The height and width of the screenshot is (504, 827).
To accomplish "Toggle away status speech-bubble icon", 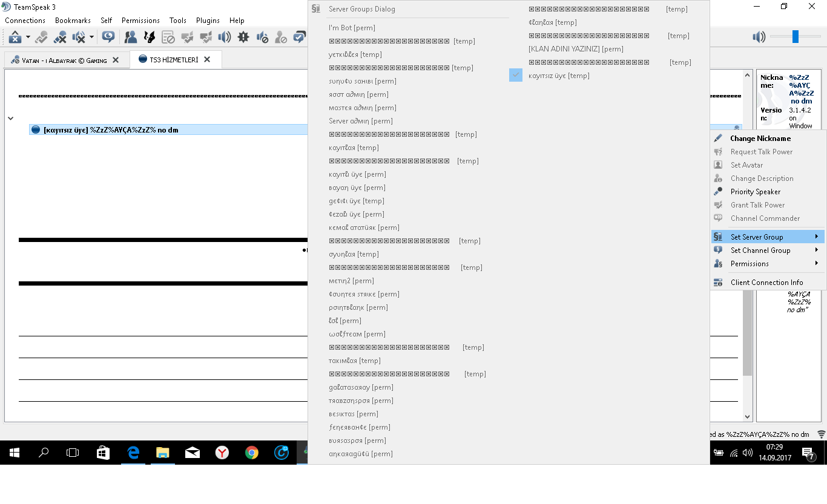I will click(108, 38).
